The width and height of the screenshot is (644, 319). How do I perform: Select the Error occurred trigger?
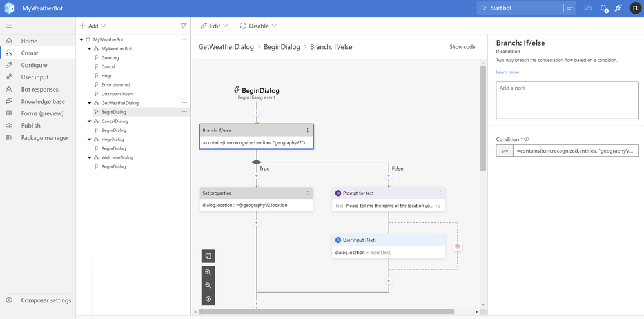tap(115, 85)
